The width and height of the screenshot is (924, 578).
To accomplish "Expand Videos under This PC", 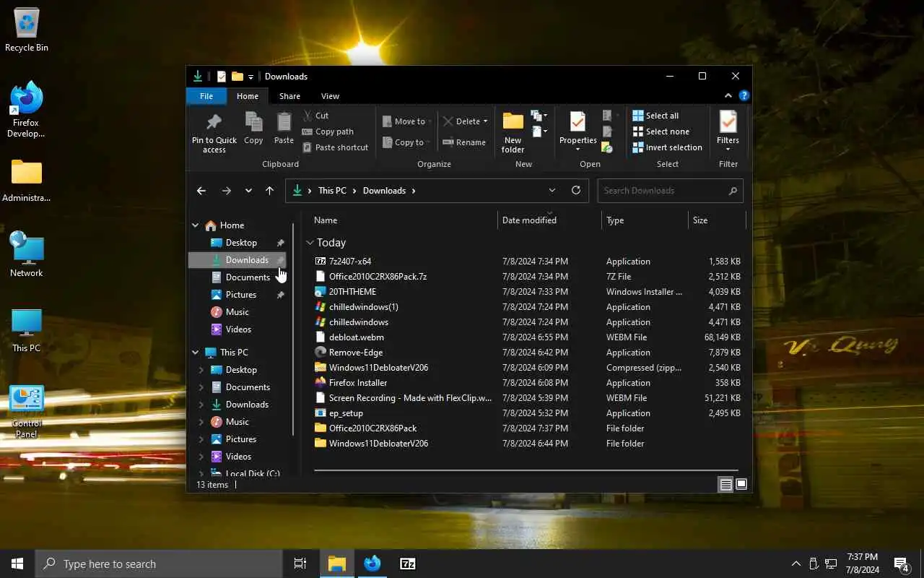I will click(201, 457).
